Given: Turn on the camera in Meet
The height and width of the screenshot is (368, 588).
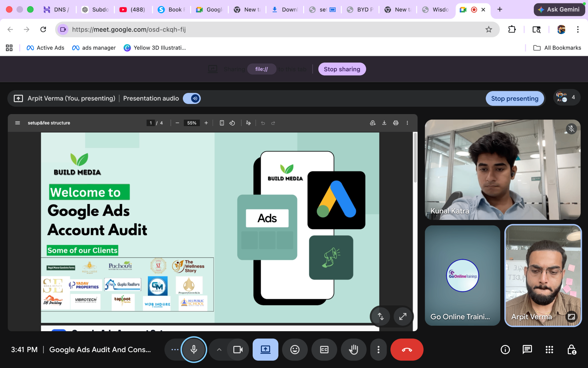Looking at the screenshot, I should tap(238, 350).
